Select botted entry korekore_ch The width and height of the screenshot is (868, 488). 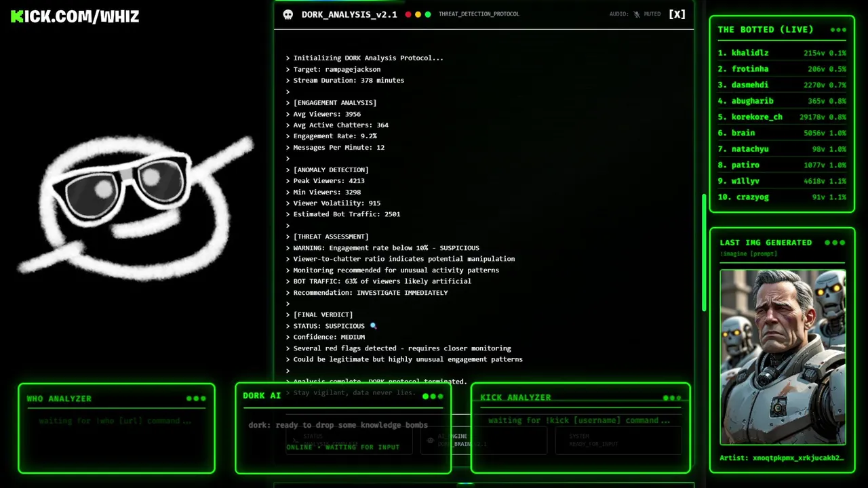coord(782,117)
